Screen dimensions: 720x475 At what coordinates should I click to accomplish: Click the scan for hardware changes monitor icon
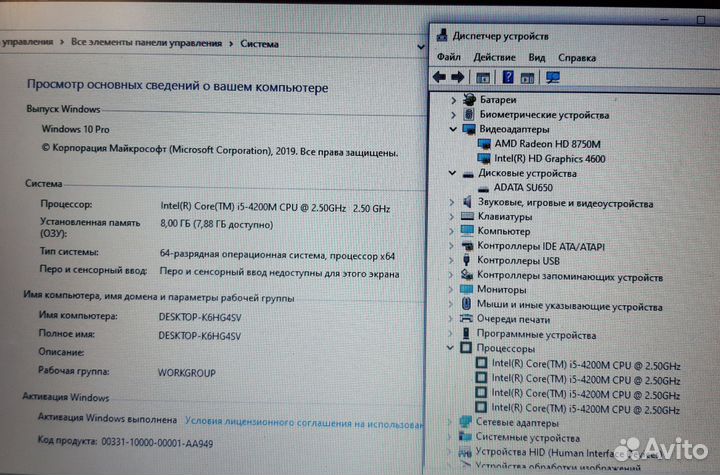[553, 77]
